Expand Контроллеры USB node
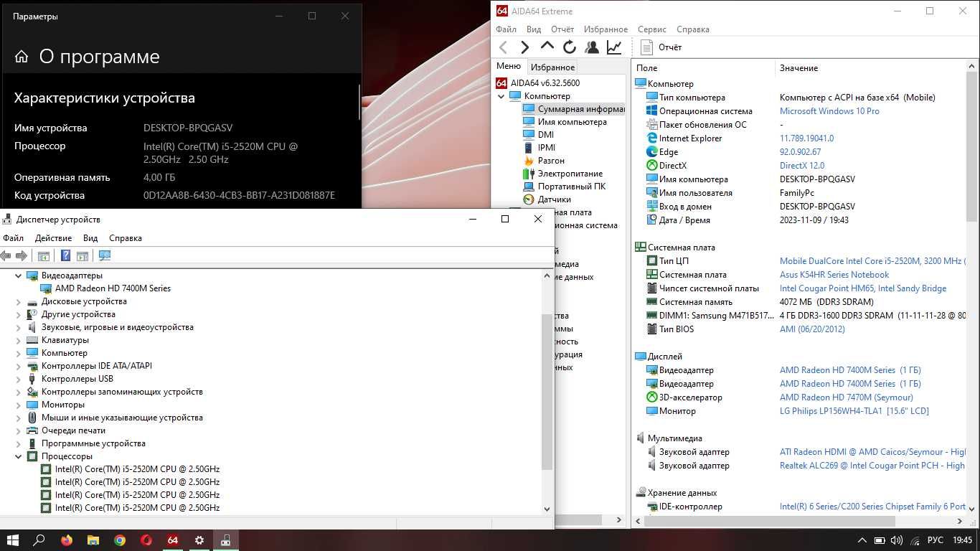This screenshot has width=980, height=551. tap(19, 379)
